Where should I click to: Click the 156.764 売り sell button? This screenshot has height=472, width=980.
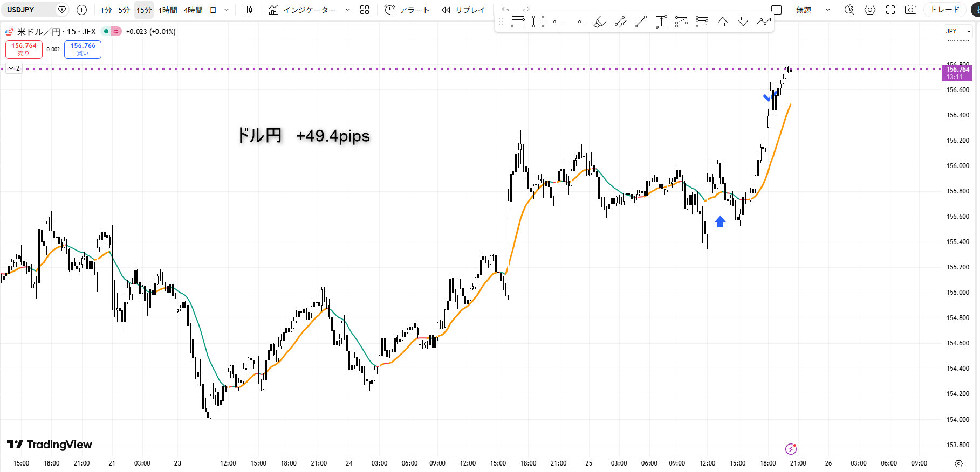(x=24, y=49)
